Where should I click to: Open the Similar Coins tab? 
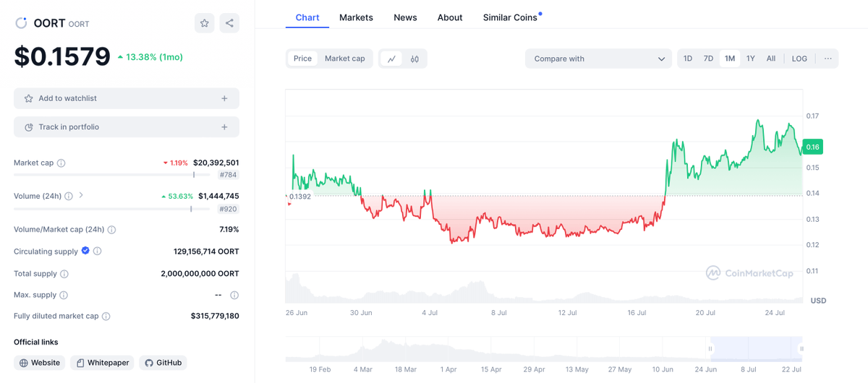[511, 17]
